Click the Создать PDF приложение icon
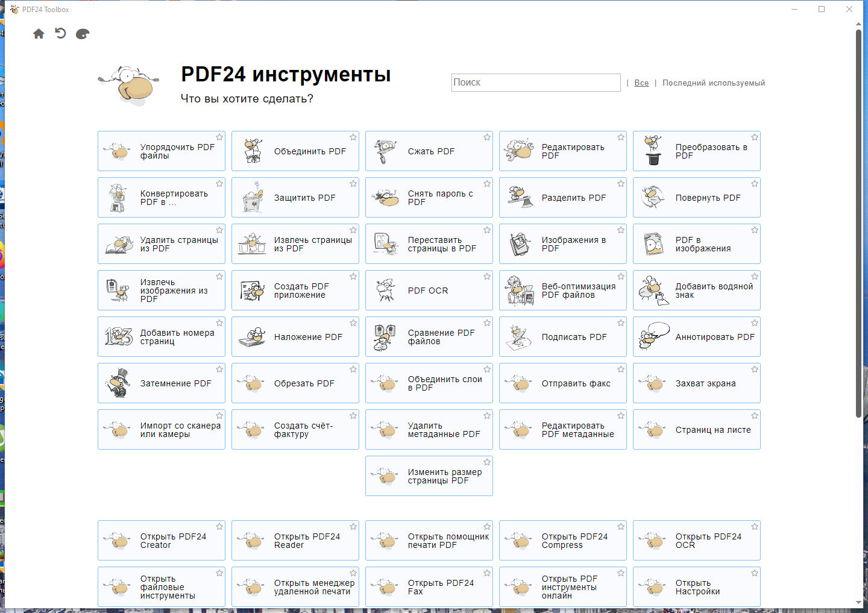Screen dimensions: 868x613 pos(253,291)
